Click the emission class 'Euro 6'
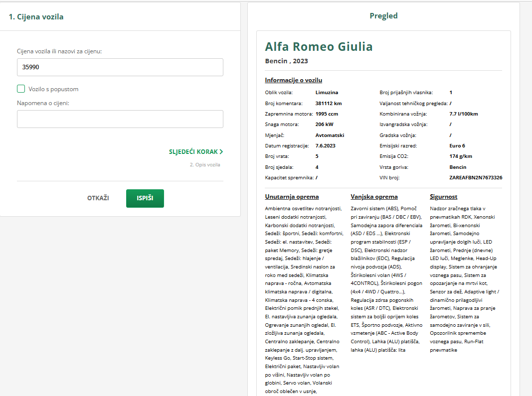The height and width of the screenshot is (396, 532). [457, 146]
